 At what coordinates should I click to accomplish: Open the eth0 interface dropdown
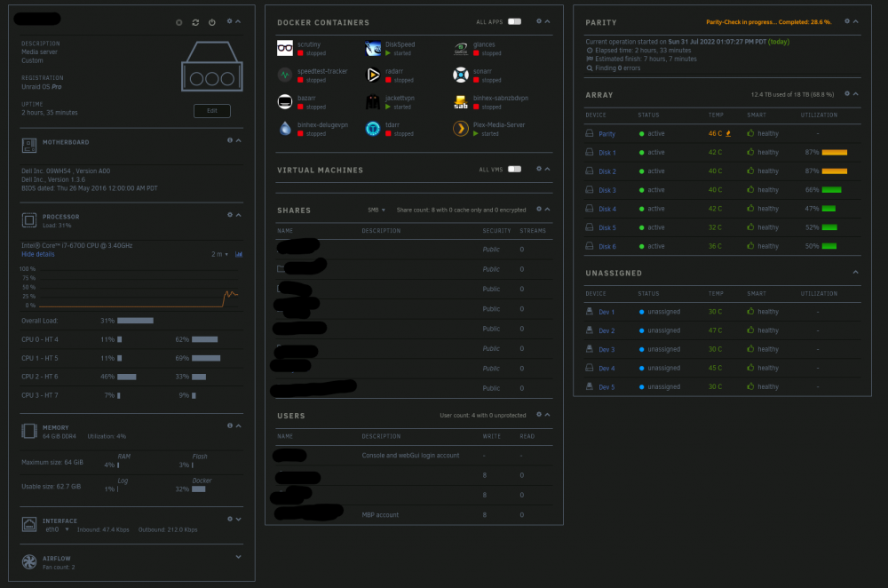click(x=57, y=529)
